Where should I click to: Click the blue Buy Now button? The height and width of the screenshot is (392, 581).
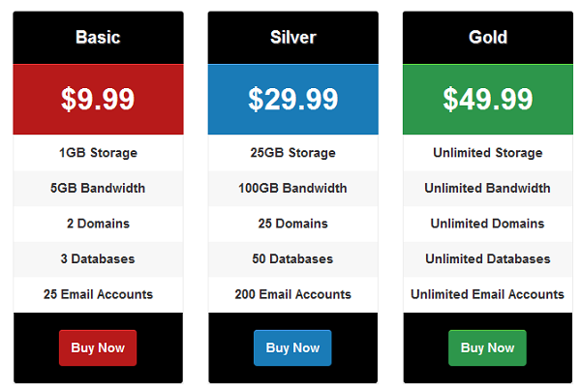click(x=292, y=347)
